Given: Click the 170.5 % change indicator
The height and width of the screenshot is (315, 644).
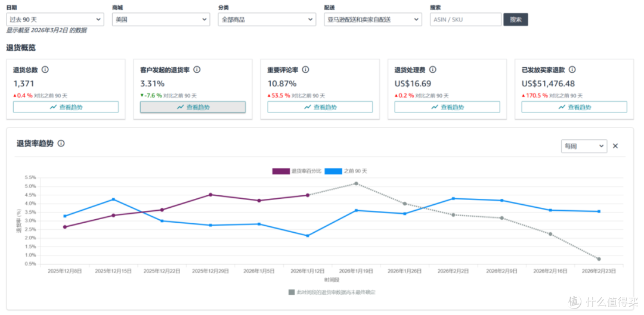Looking at the screenshot, I should [x=535, y=95].
